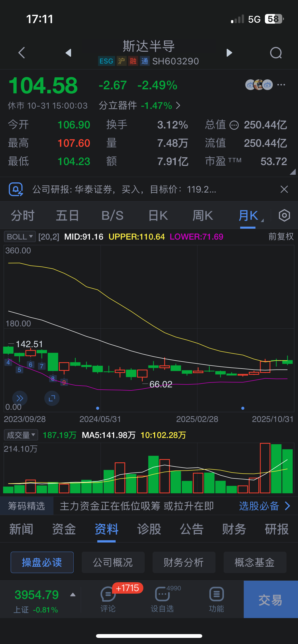Tap chart marker number 6
Screen dimensions: 298x644
click(31, 365)
